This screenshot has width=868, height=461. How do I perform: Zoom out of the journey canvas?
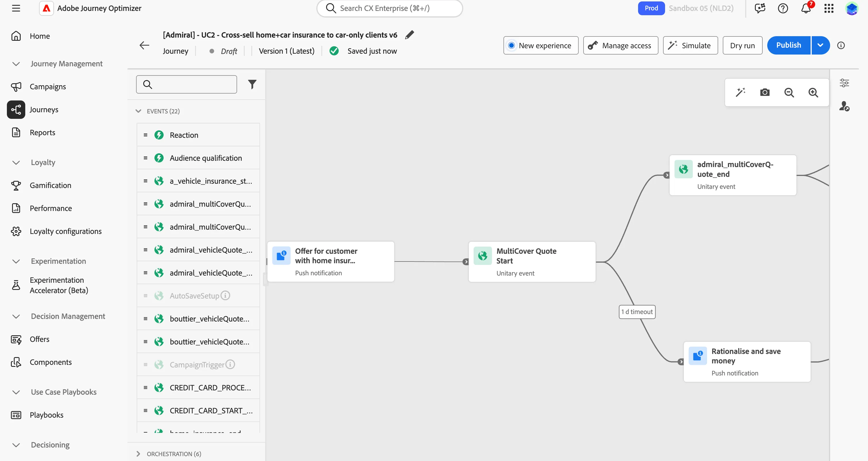click(x=789, y=92)
